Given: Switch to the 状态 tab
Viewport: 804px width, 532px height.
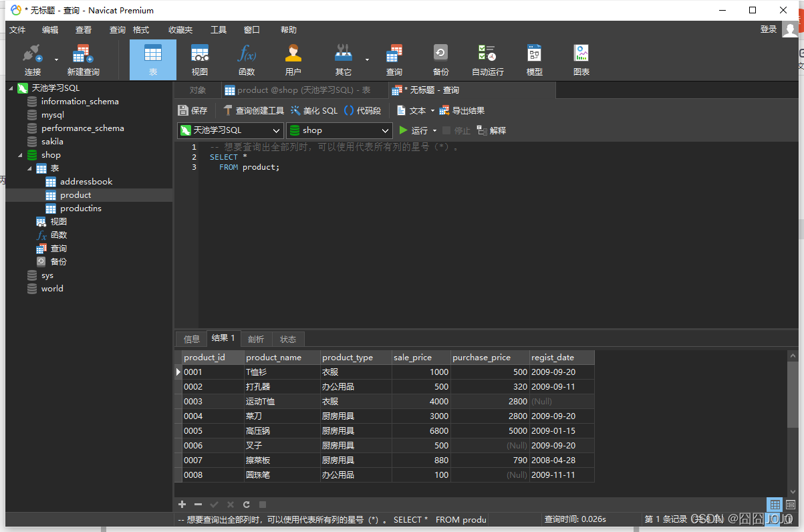Looking at the screenshot, I should (x=288, y=339).
